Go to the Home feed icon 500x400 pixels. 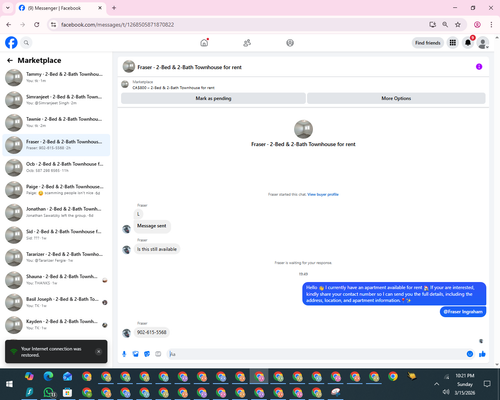pyautogui.click(x=204, y=43)
